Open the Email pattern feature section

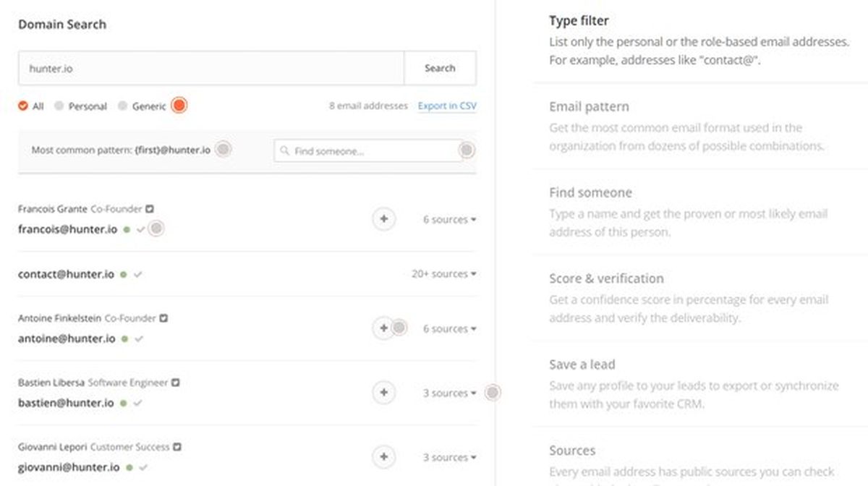589,107
